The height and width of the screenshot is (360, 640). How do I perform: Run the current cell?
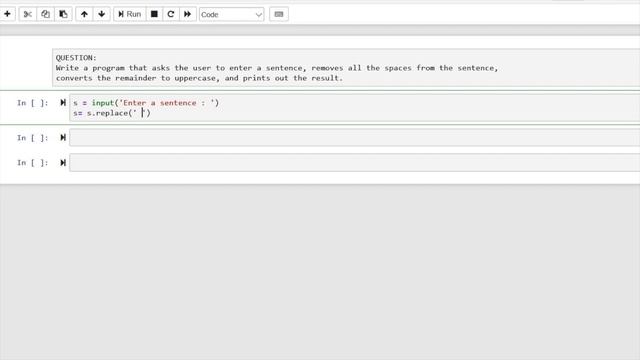click(x=129, y=14)
